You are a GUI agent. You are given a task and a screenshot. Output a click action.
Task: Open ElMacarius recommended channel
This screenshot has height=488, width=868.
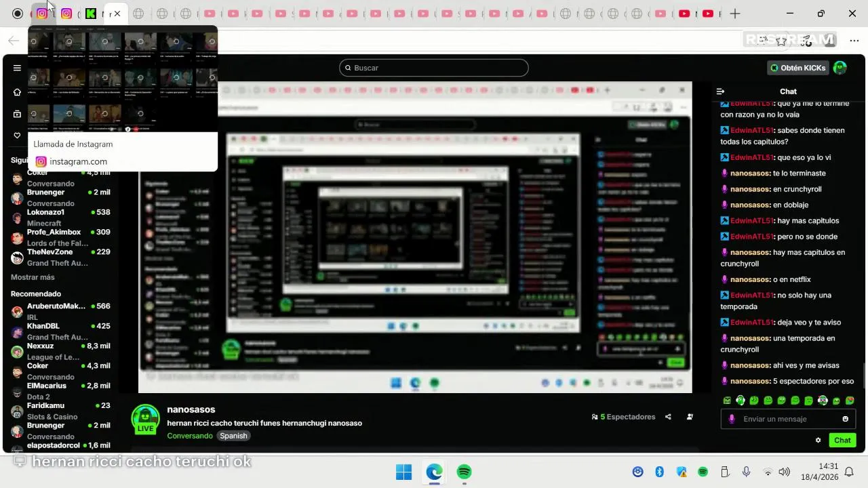61,390
